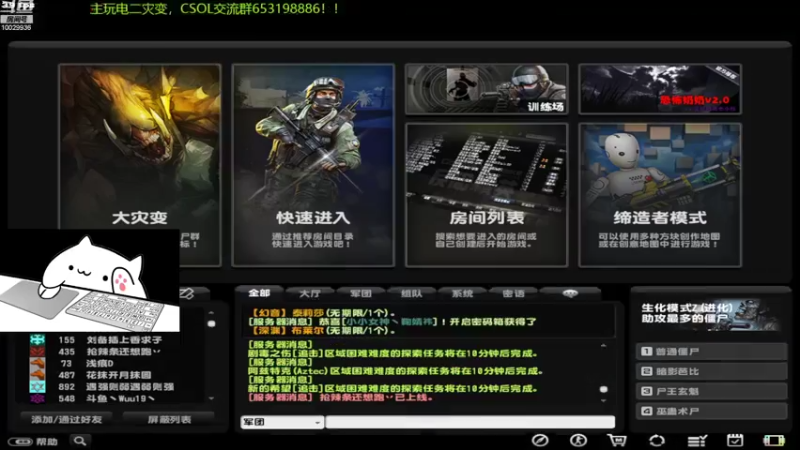This screenshot has height=450, width=800.
Task: Open the 训练场 training ground banner
Action: coord(486,89)
